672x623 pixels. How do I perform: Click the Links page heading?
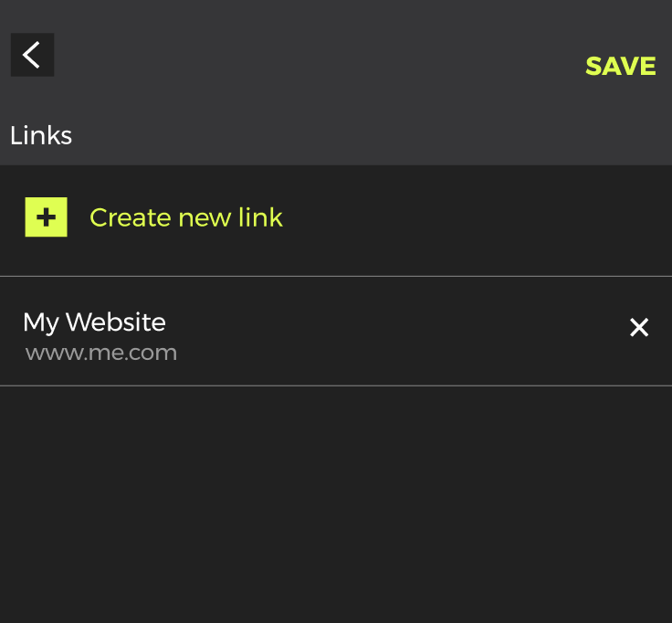pos(41,135)
